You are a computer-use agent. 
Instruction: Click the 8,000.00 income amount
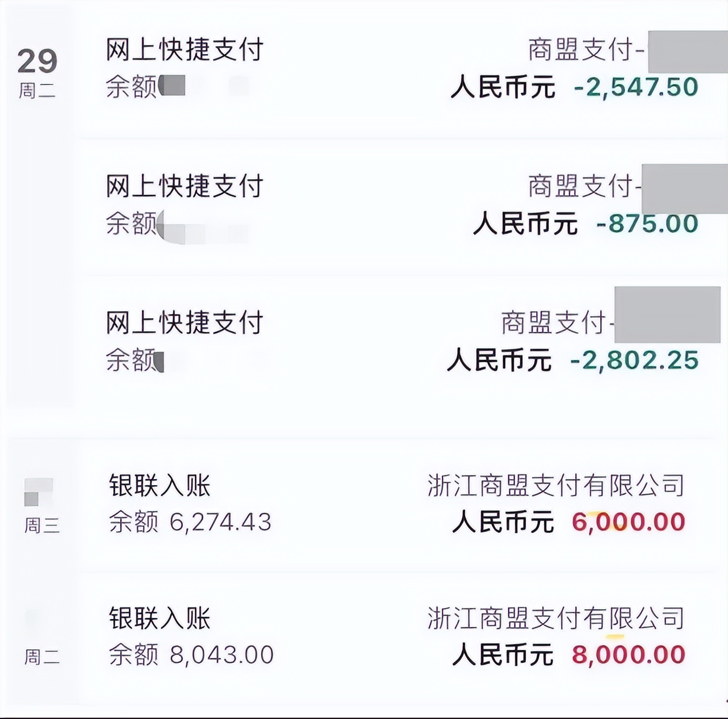coord(628,655)
